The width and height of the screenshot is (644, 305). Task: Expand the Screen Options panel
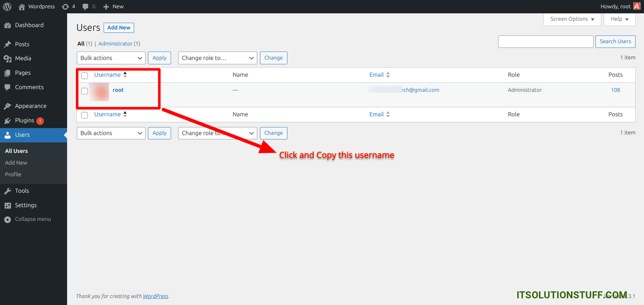pos(572,19)
